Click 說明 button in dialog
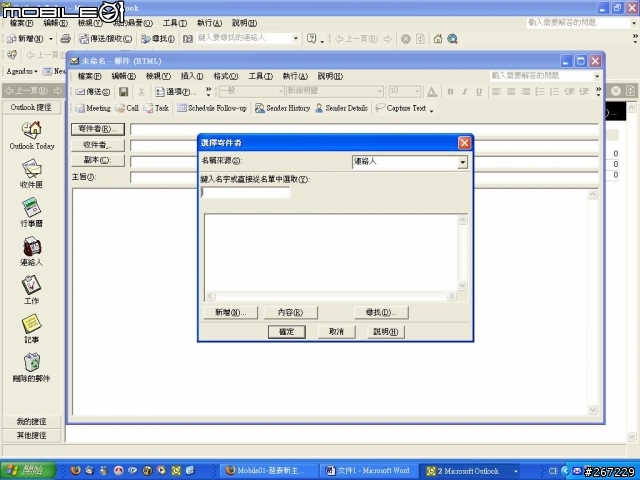 (x=386, y=331)
